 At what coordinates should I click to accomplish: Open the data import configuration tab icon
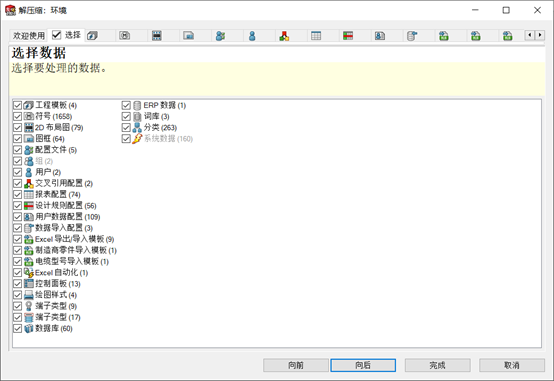(x=412, y=36)
